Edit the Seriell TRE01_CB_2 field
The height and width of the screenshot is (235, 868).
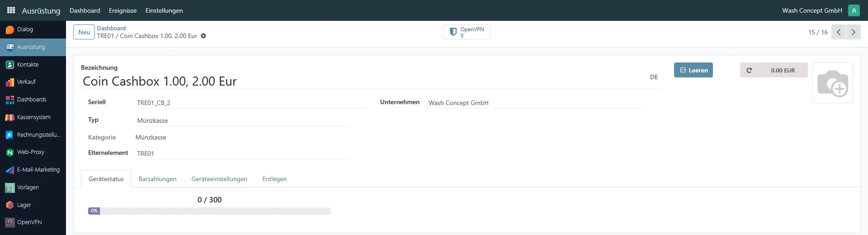[x=251, y=103]
